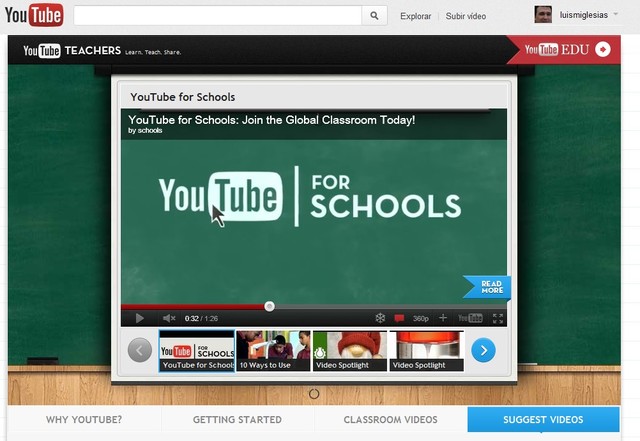Screen dimensions: 640x441
Task: Select YouTube for Schools thumbnail
Action: point(197,351)
